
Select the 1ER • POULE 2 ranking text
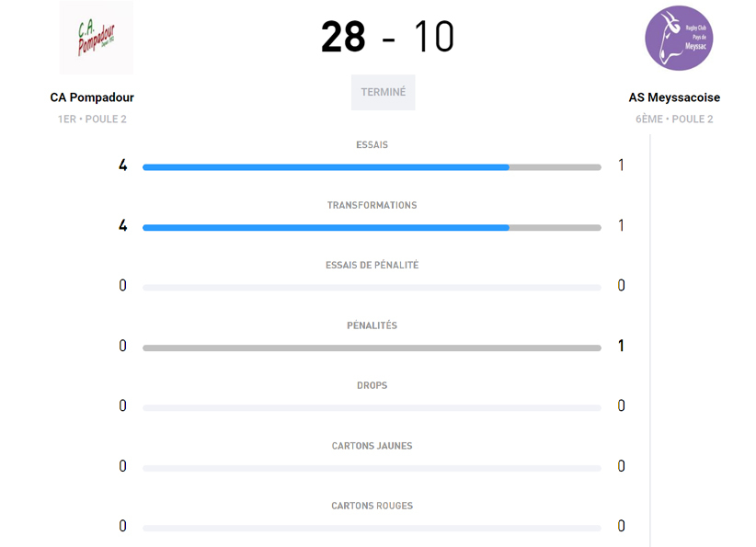(92, 120)
